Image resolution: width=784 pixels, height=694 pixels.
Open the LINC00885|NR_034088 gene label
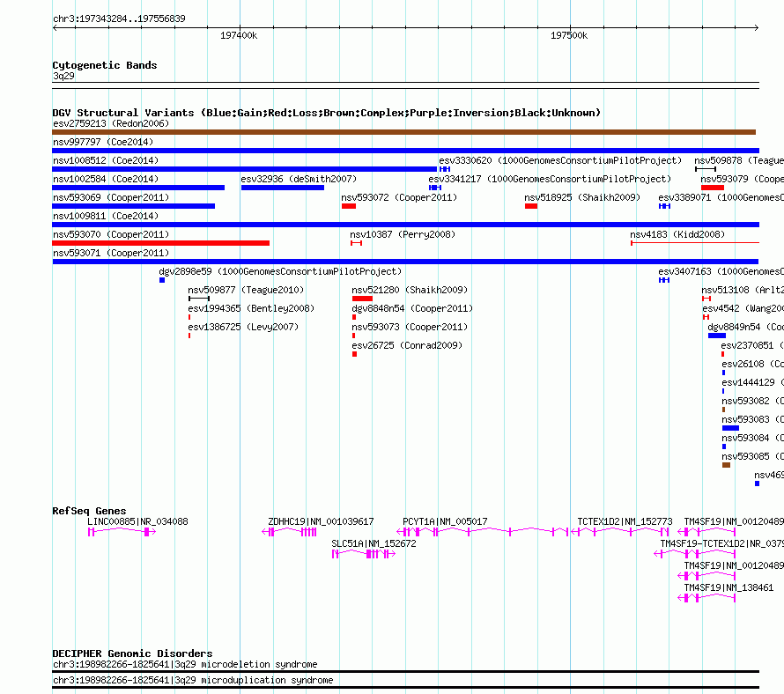(x=137, y=521)
